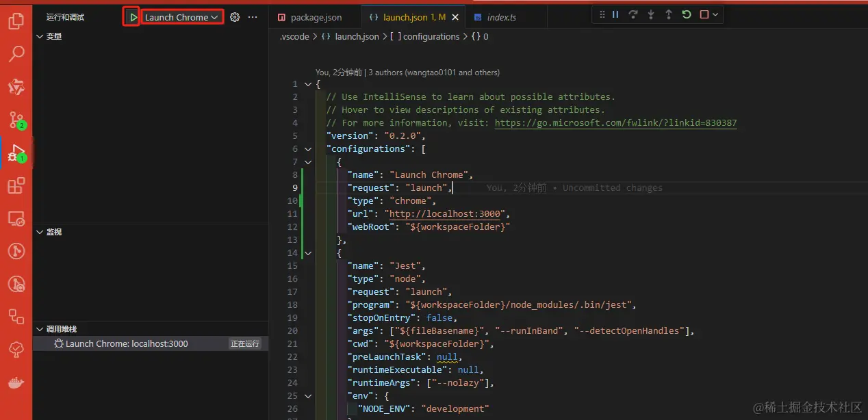
Task: Open the Search view in activity bar
Action: pos(16,53)
